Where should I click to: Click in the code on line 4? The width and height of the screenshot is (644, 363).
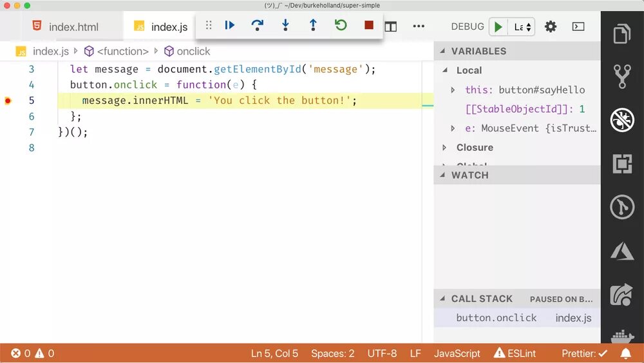(164, 84)
